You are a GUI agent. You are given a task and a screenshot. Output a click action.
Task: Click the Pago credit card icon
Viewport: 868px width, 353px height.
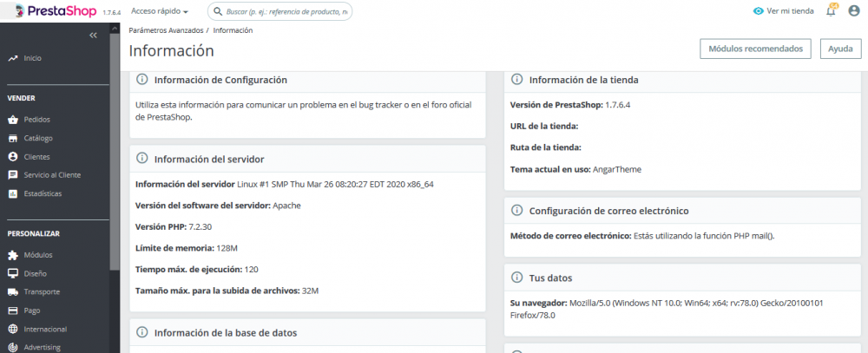13,311
